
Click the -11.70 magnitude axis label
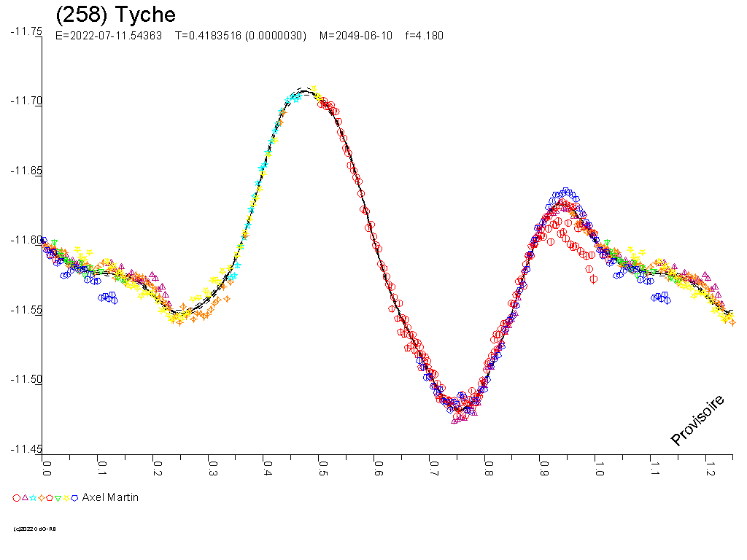(x=26, y=101)
